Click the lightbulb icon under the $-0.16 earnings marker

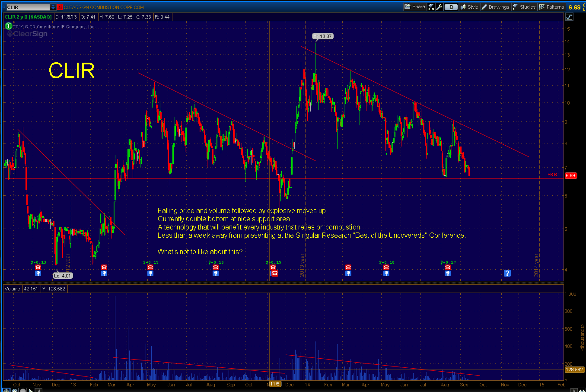pyautogui.click(x=216, y=273)
